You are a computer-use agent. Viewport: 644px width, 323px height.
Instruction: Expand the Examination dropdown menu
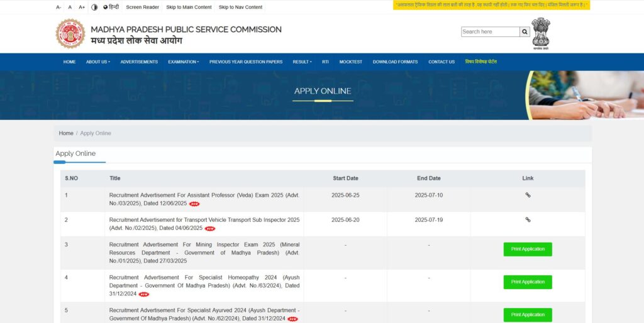tap(183, 62)
